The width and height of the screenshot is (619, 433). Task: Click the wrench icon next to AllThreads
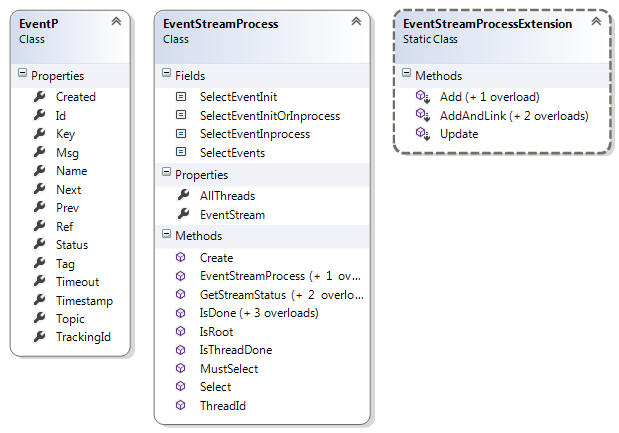click(184, 195)
